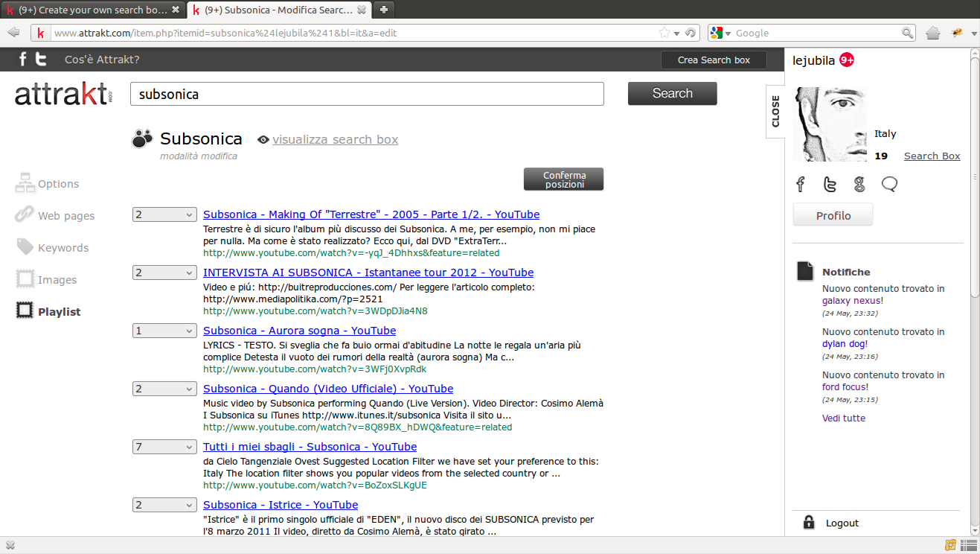
Task: Open the Google search engine selector dropdown
Action: point(721,33)
